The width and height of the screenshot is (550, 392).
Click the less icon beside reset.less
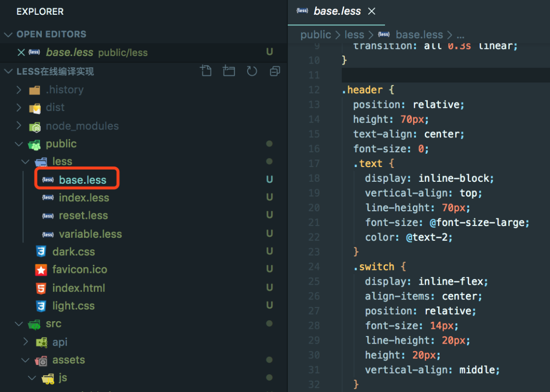48,216
